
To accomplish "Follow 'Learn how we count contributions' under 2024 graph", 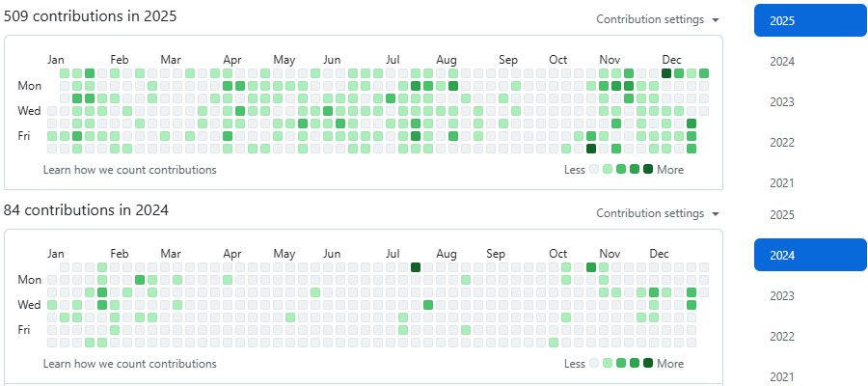I will 130,364.
